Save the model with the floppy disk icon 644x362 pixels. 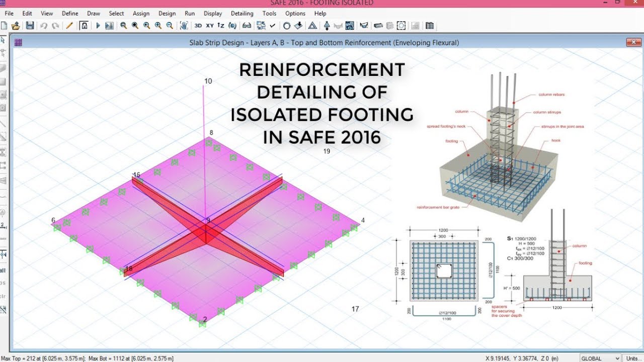pos(30,26)
